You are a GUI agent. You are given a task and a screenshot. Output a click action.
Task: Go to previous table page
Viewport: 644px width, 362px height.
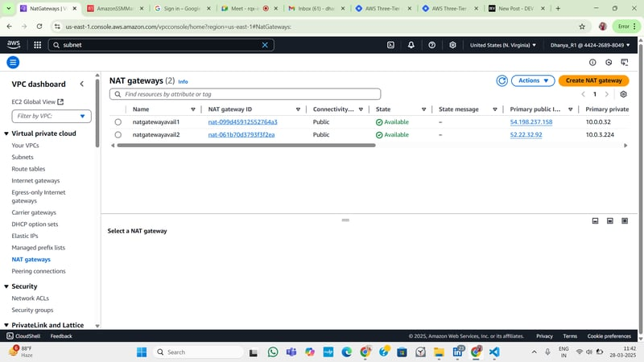583,94
